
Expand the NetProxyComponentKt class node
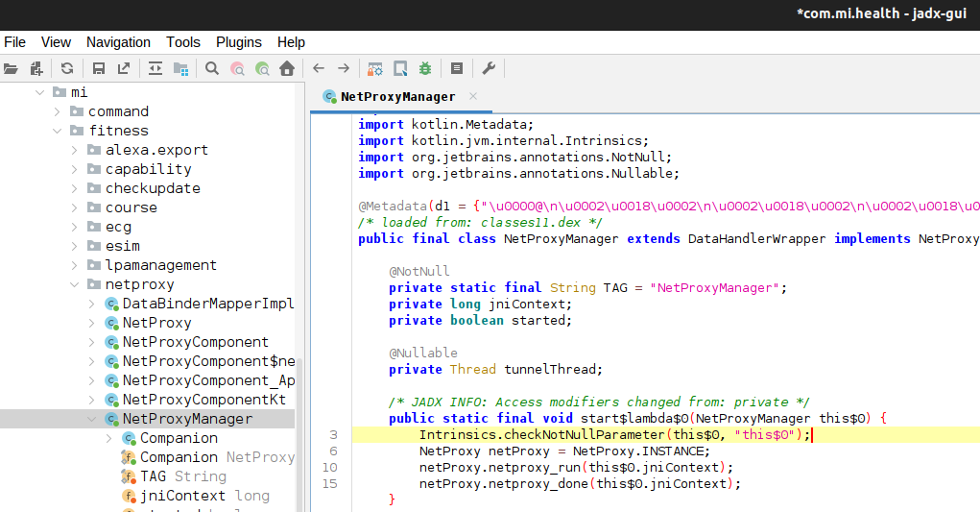pos(92,401)
